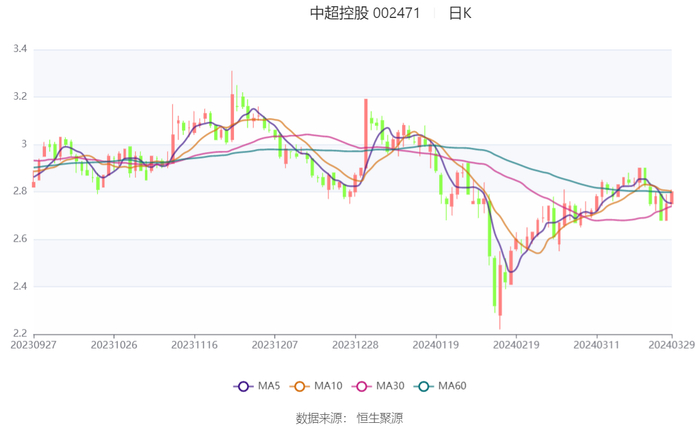This screenshot has width=700, height=426.
Task: Click the 3 price level axis label
Action: click(x=23, y=144)
